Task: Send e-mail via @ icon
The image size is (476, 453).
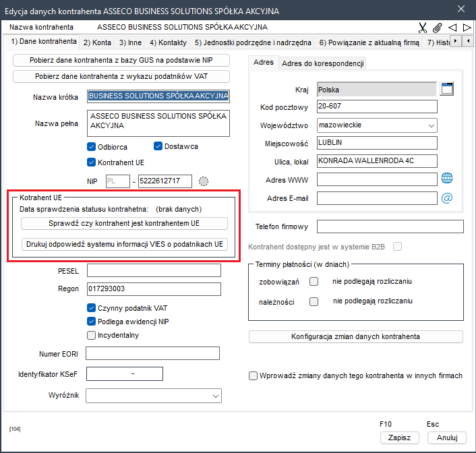Action: [x=446, y=198]
